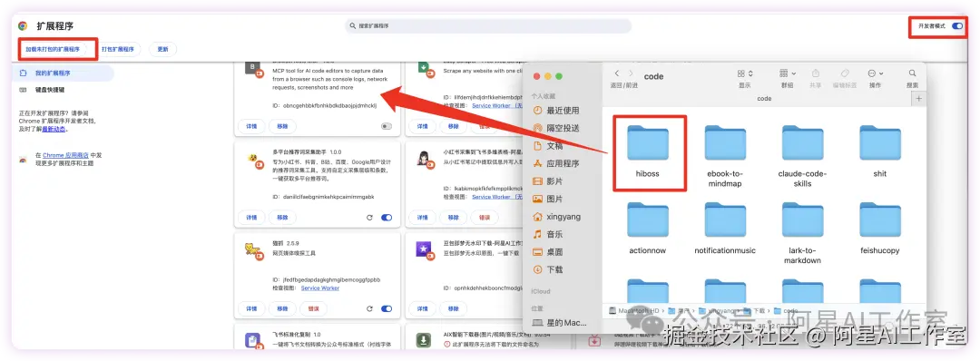Select 星的Mac location in Finder sidebar

pyautogui.click(x=559, y=323)
